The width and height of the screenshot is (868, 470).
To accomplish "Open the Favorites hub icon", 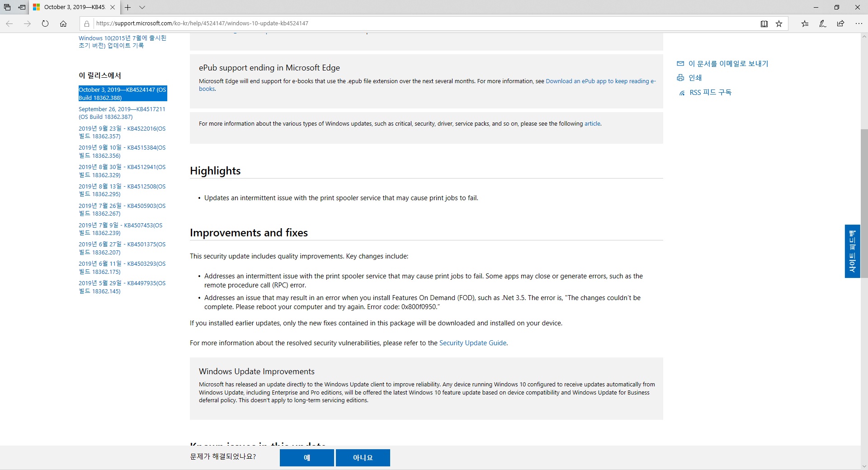I will (x=805, y=23).
